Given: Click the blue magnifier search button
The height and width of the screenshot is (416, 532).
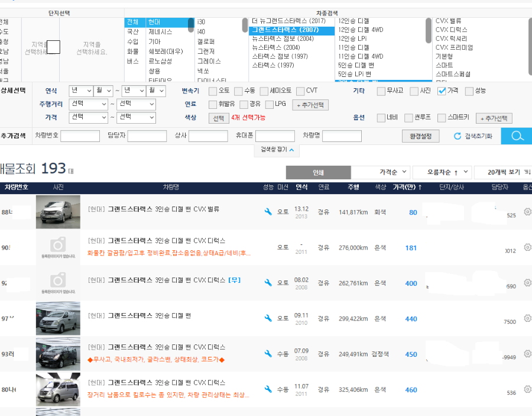Looking at the screenshot, I should (x=517, y=136).
